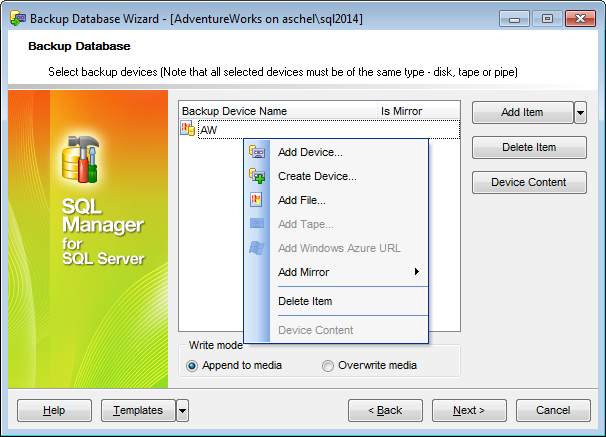The image size is (606, 437).
Task: Maximize the Backup Database Wizard window
Action: pyautogui.click(x=547, y=19)
